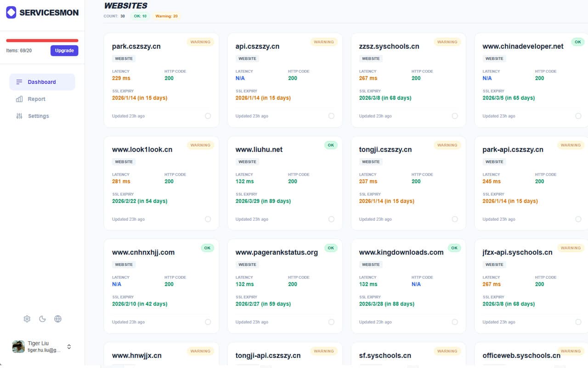The image size is (588, 368).
Task: Select the www.liuhu.net card radio circle
Action: point(331,219)
